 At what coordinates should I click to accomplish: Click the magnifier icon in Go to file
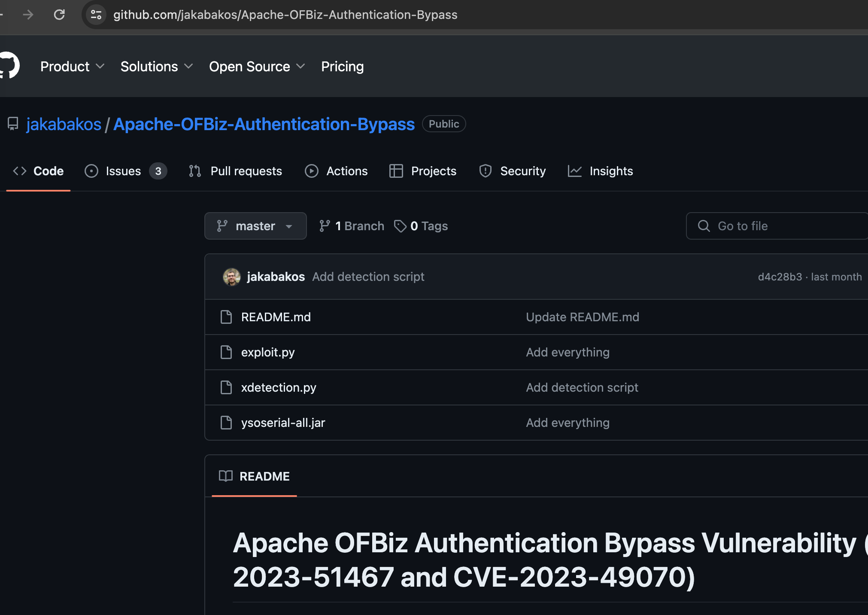coord(704,226)
